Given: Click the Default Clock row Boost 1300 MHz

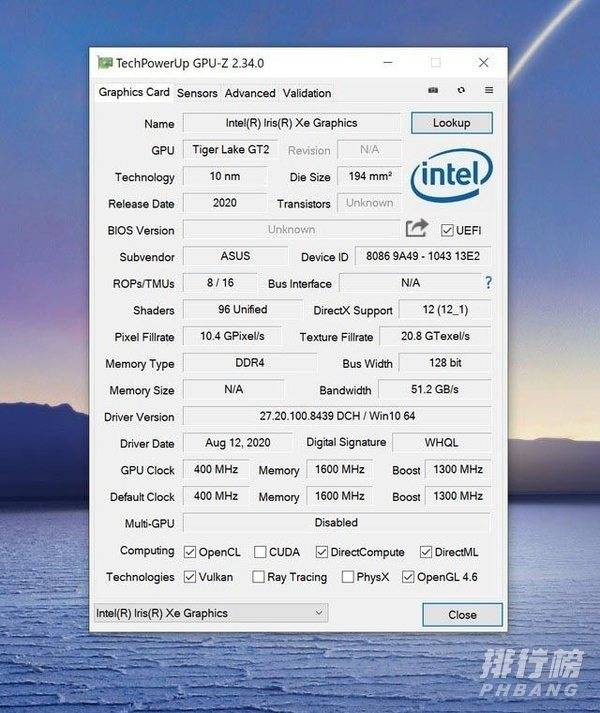Looking at the screenshot, I should (x=458, y=496).
